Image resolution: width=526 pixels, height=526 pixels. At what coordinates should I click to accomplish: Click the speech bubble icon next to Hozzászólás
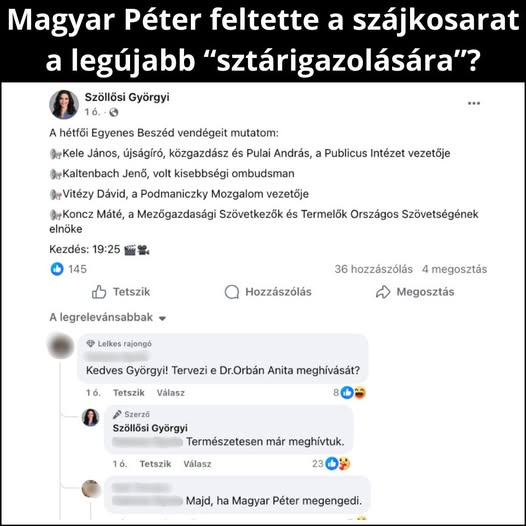click(x=232, y=292)
